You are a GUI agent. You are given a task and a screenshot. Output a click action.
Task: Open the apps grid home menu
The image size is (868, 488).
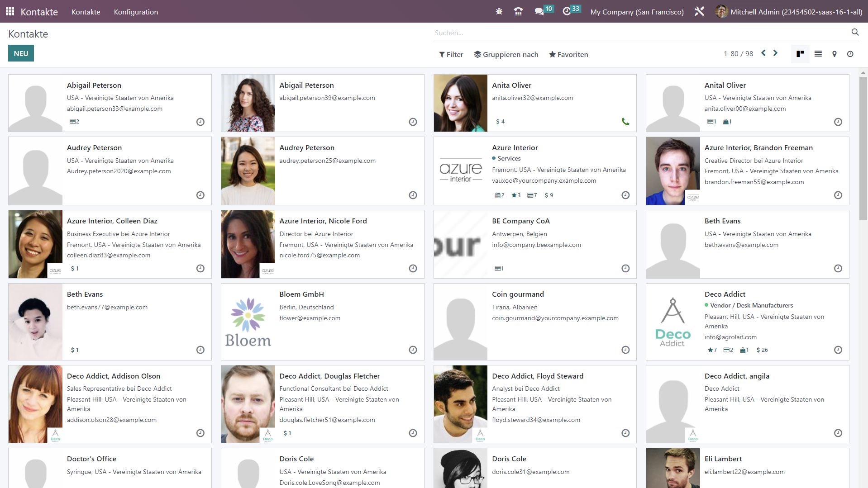10,12
